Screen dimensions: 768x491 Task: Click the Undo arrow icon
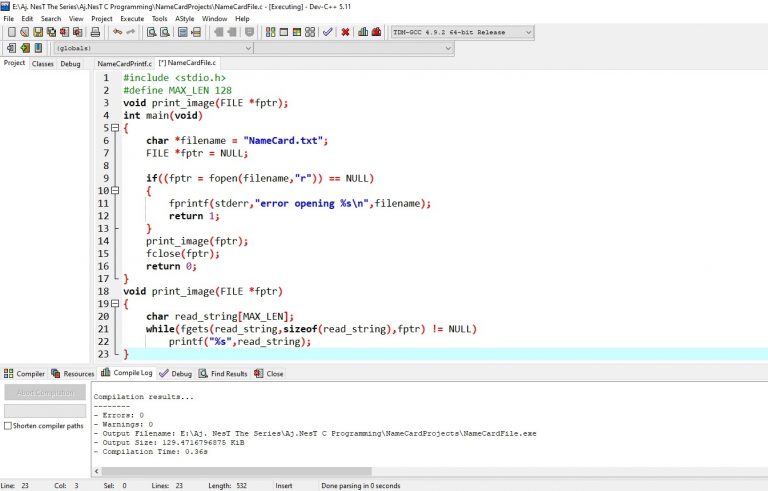(x=117, y=32)
